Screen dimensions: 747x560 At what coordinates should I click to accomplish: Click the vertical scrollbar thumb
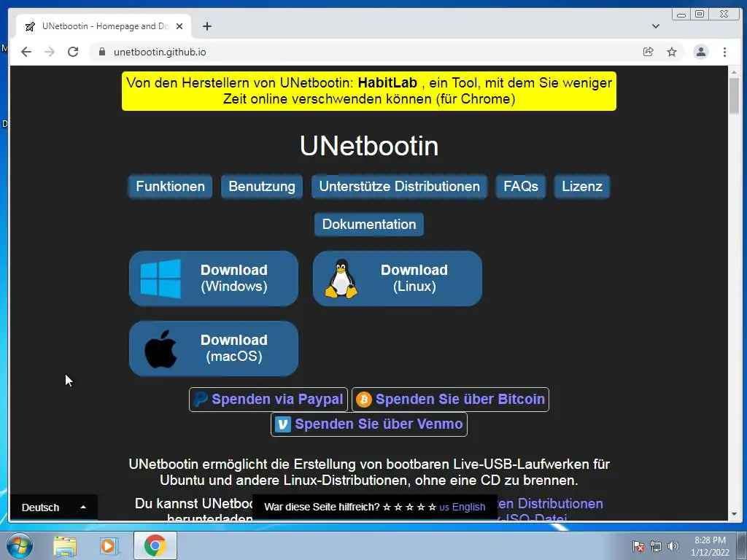pyautogui.click(x=734, y=96)
